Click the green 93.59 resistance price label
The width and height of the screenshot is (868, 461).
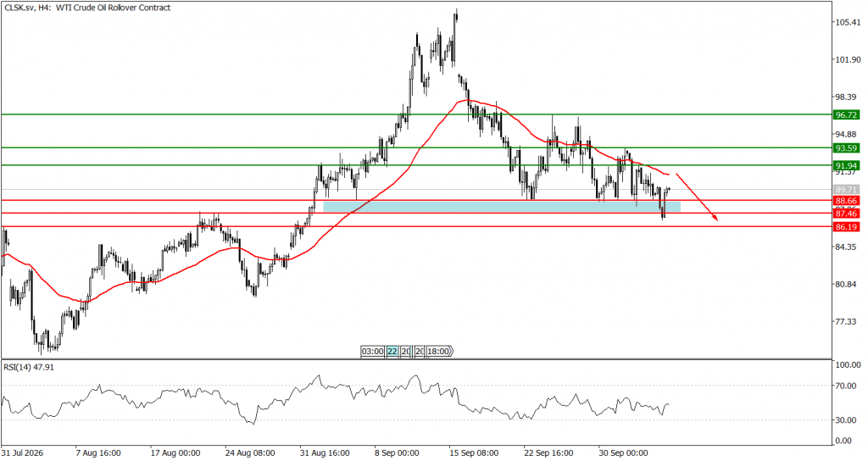click(x=847, y=147)
